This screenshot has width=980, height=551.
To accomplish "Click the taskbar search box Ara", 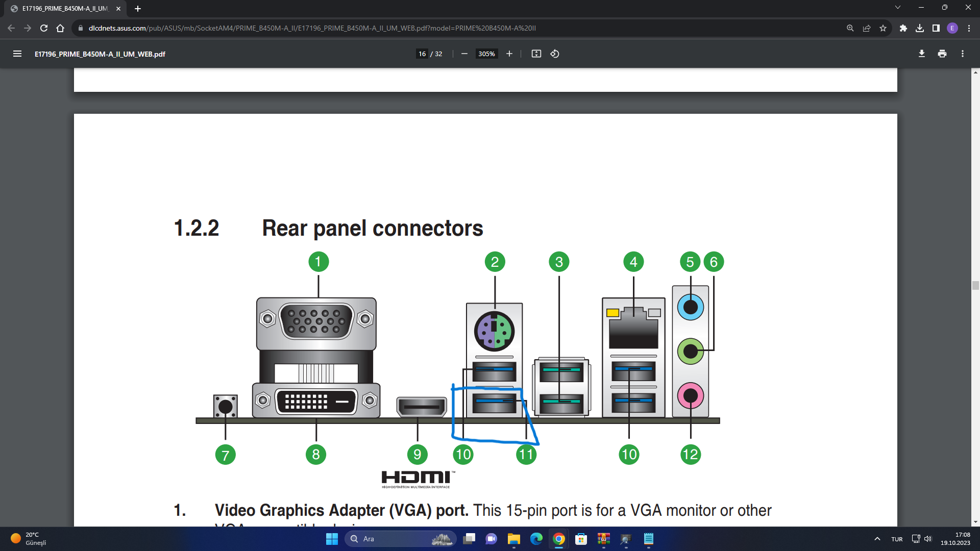I will click(x=401, y=539).
